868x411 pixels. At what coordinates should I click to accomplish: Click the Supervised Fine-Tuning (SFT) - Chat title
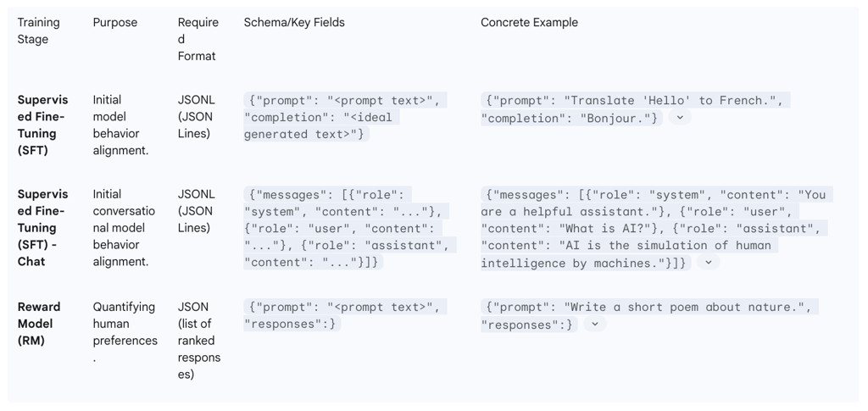(42, 227)
